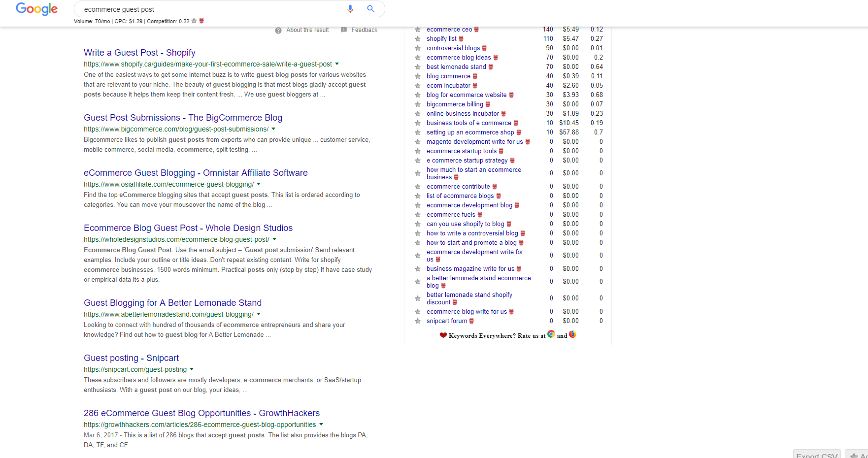The image size is (868, 458).
Task: Click related keyword 'ecommerce development blog'
Action: (x=469, y=205)
